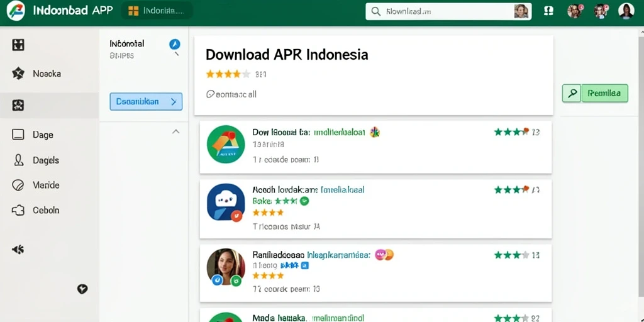The height and width of the screenshot is (322, 644).
Task: Open the 'Ranliaddcaao' app title link
Action: (x=312, y=255)
